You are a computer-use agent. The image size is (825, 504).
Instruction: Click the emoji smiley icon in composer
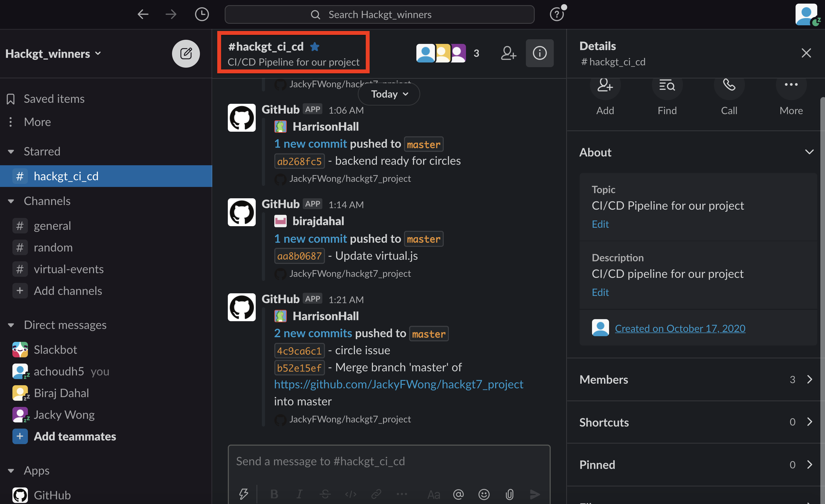coord(484,494)
